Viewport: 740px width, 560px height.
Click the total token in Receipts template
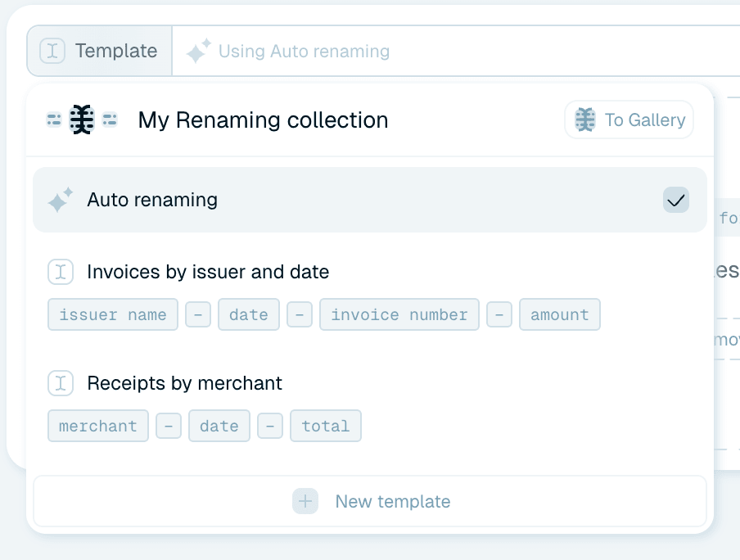tap(326, 426)
